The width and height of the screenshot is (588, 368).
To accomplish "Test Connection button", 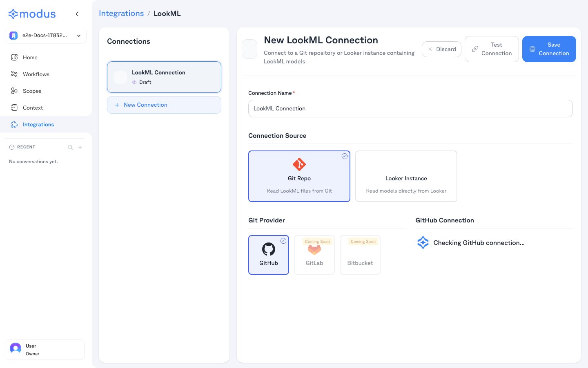I will pyautogui.click(x=492, y=49).
